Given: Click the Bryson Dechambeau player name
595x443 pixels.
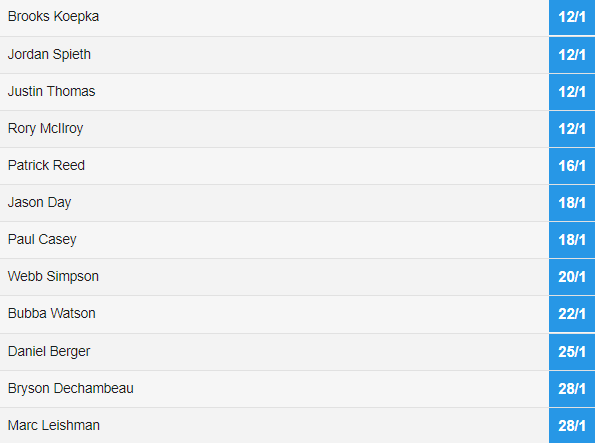Looking at the screenshot, I should tap(71, 389).
